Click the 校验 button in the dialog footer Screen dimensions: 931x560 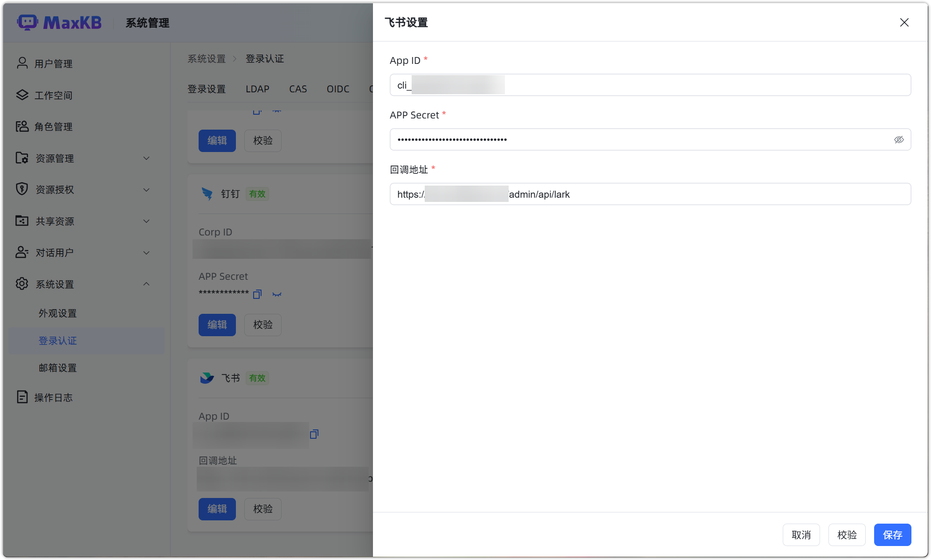coord(847,535)
